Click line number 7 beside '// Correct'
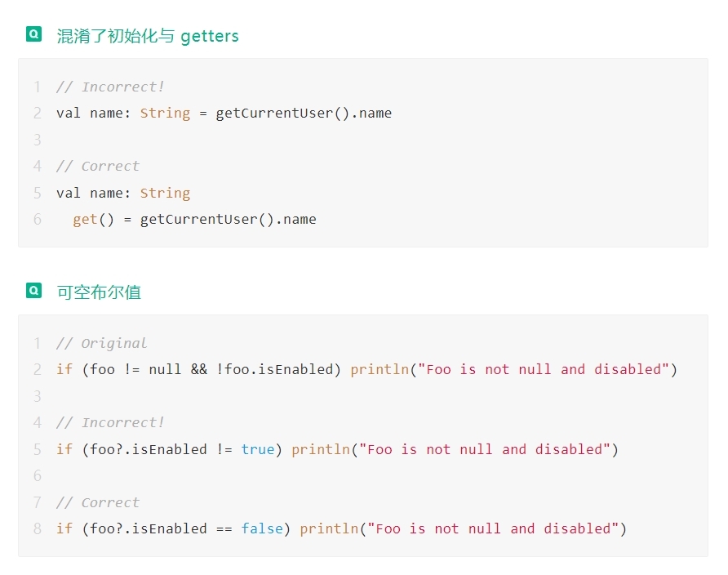 tap(38, 502)
